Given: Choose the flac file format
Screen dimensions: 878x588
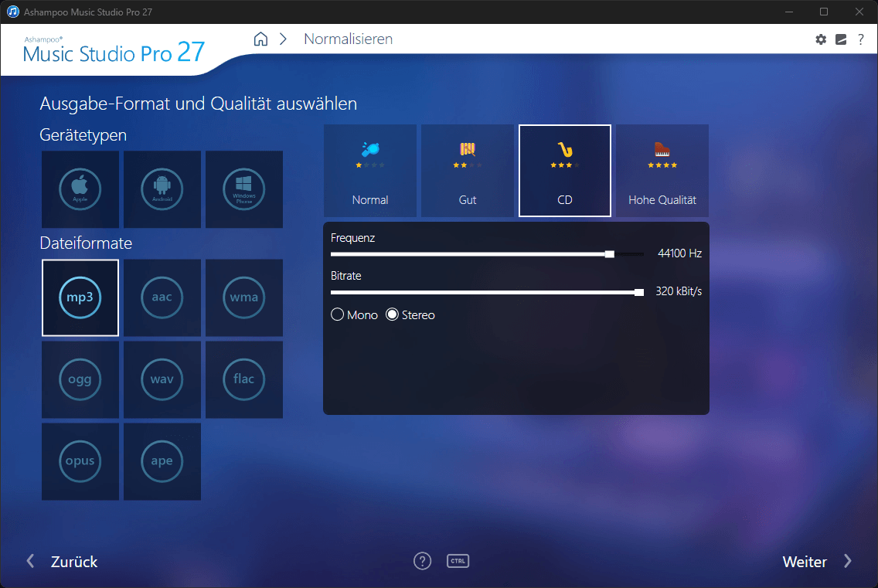Looking at the screenshot, I should pos(243,379).
